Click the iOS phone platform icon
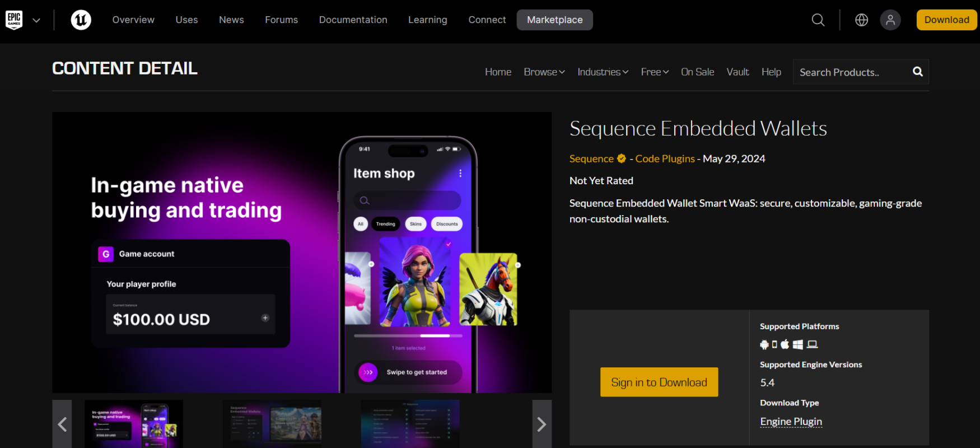This screenshot has height=448, width=980. click(774, 344)
